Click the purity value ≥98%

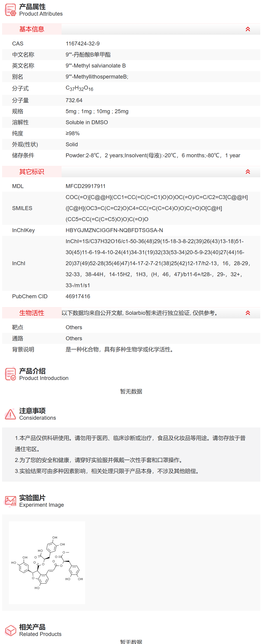pyautogui.click(x=73, y=133)
